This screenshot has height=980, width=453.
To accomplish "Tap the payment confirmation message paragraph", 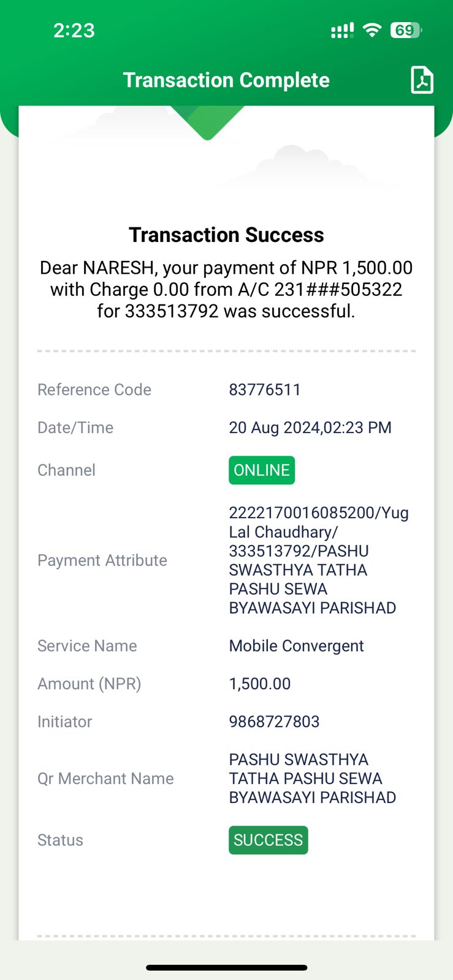I will (x=226, y=289).
